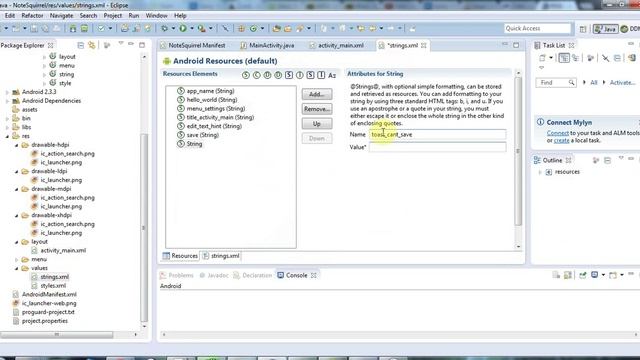The height and width of the screenshot is (360, 640).
Task: Switch to the MainActivity.java editor tab
Action: click(267, 45)
